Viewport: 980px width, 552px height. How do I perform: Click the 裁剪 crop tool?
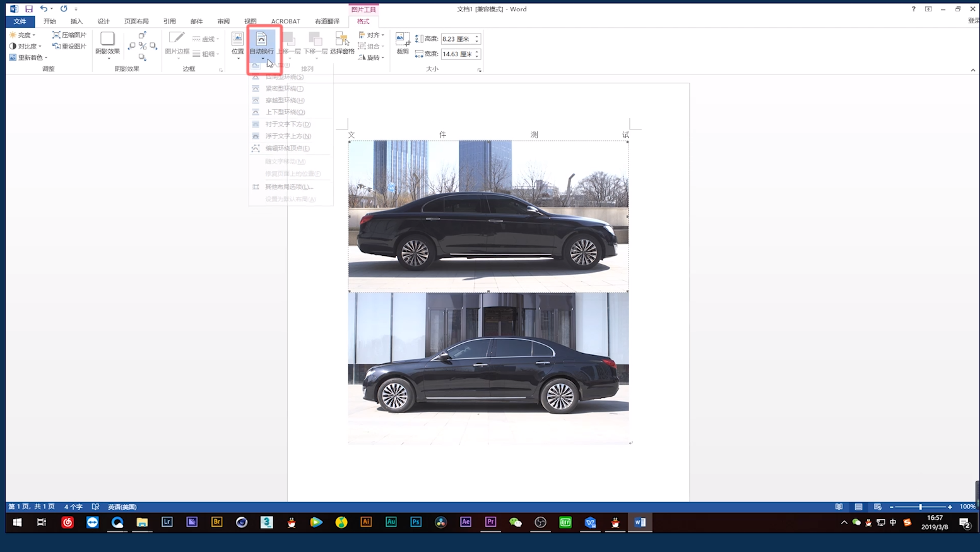(403, 44)
